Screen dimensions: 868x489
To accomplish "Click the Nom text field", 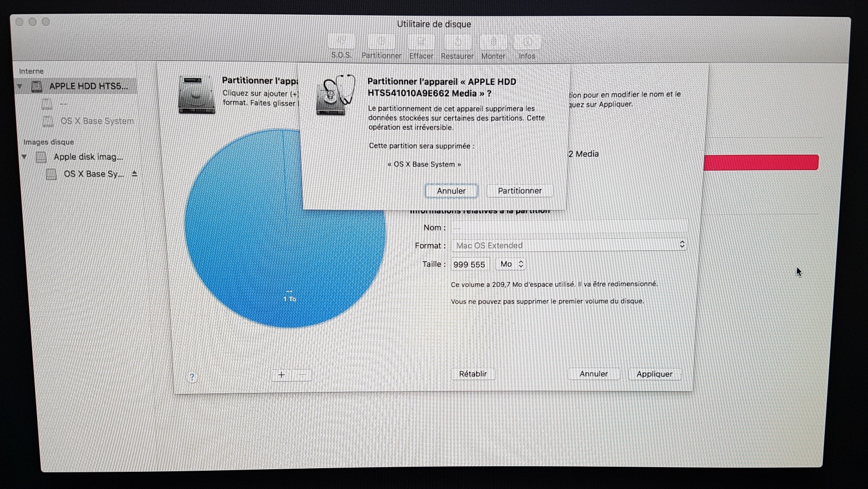I will pos(569,227).
